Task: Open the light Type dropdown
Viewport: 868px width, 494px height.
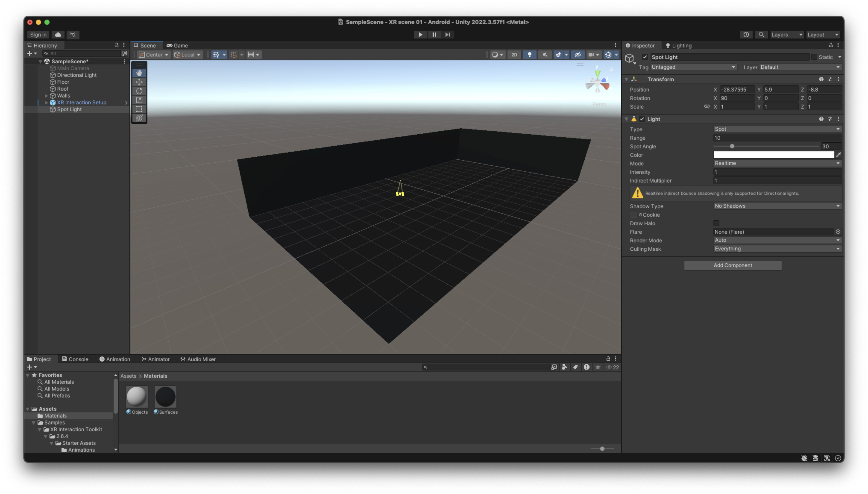Action: click(x=777, y=129)
